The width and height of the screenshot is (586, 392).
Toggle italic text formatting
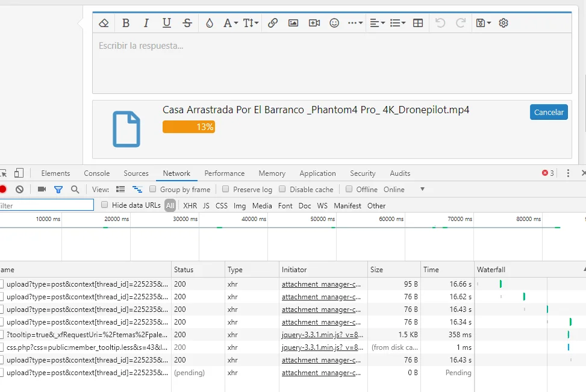click(146, 23)
